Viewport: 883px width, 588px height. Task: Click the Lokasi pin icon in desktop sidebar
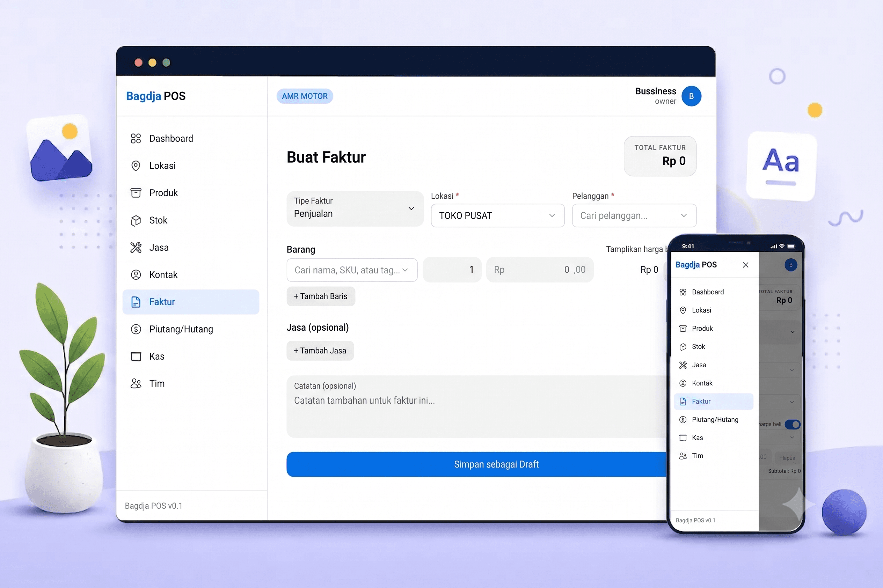(136, 166)
